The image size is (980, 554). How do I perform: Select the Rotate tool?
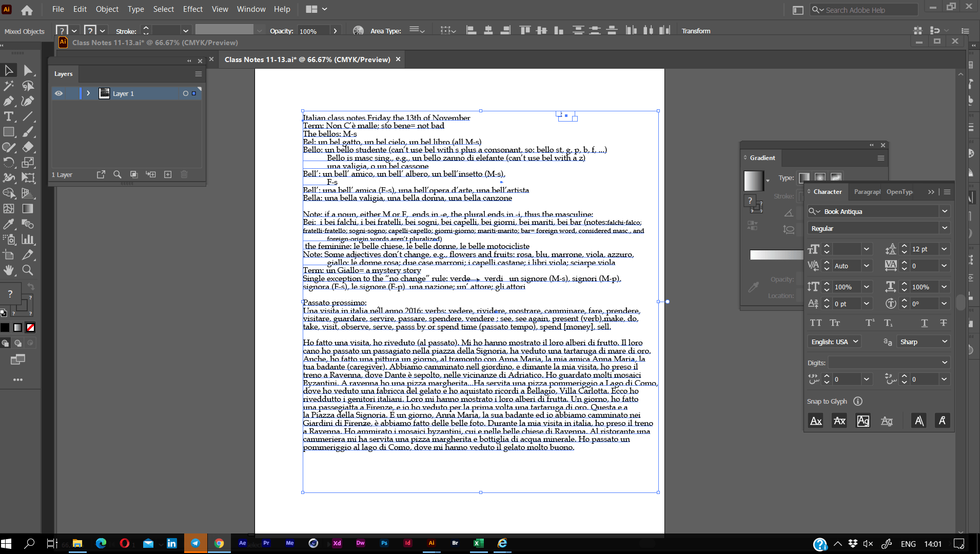[9, 162]
